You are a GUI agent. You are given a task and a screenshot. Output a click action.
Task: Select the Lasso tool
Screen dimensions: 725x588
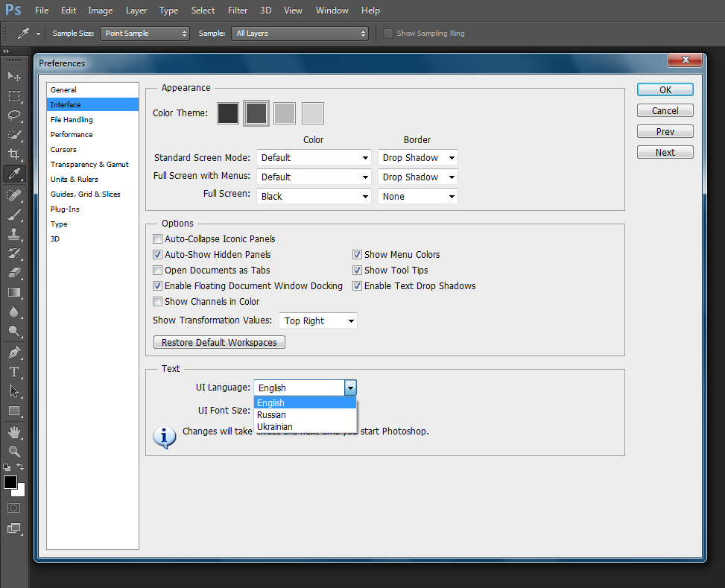pyautogui.click(x=14, y=115)
